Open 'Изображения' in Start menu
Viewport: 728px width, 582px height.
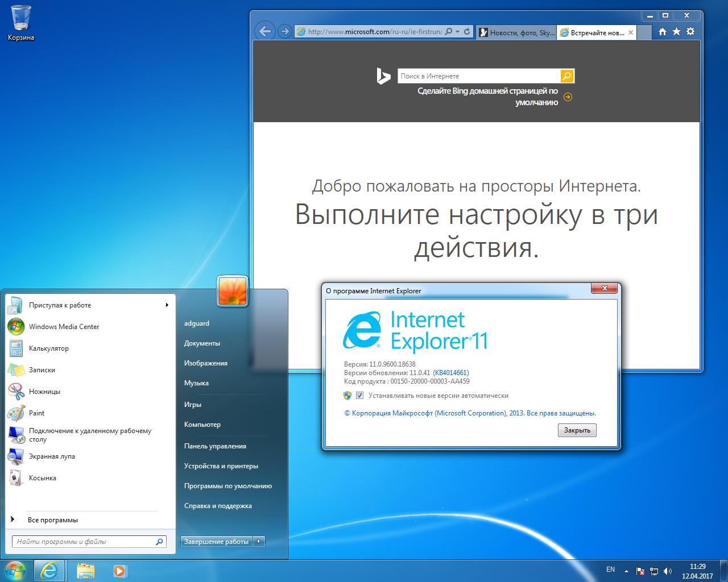click(x=206, y=363)
